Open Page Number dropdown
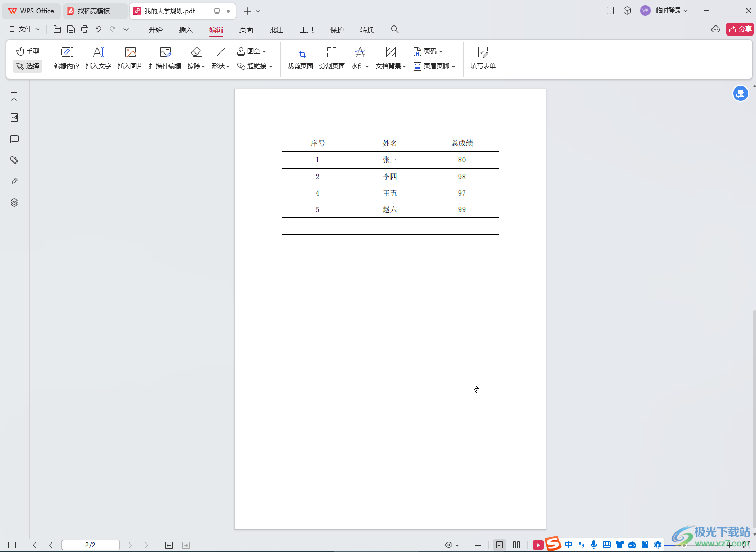Image resolution: width=756 pixels, height=552 pixels. pos(428,51)
